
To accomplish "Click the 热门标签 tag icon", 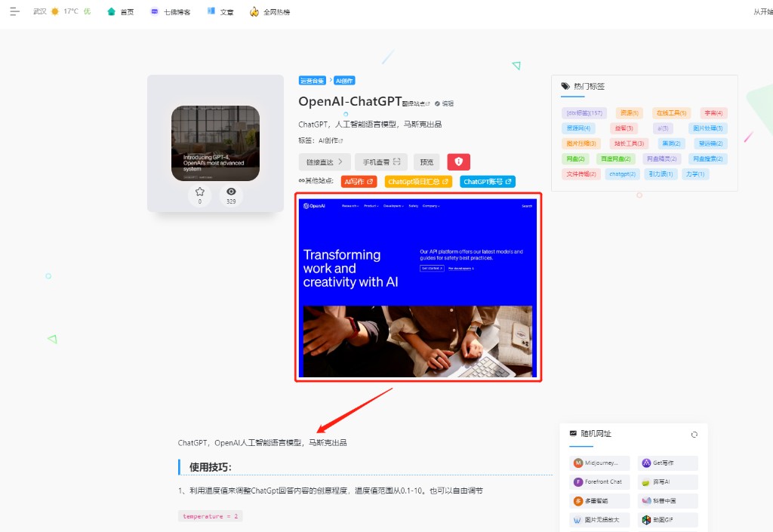I will point(565,86).
